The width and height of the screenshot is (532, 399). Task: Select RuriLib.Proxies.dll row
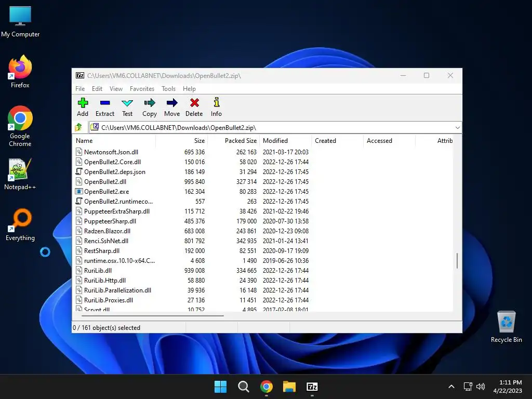point(263,300)
